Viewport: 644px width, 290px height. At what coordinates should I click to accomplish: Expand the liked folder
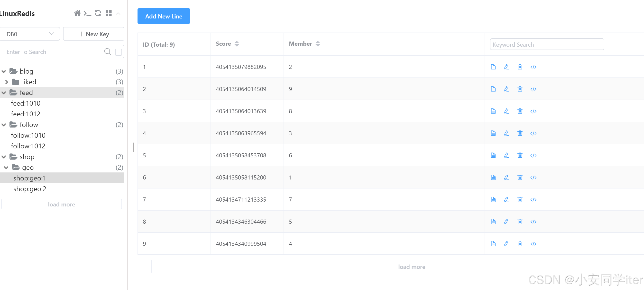[7, 82]
